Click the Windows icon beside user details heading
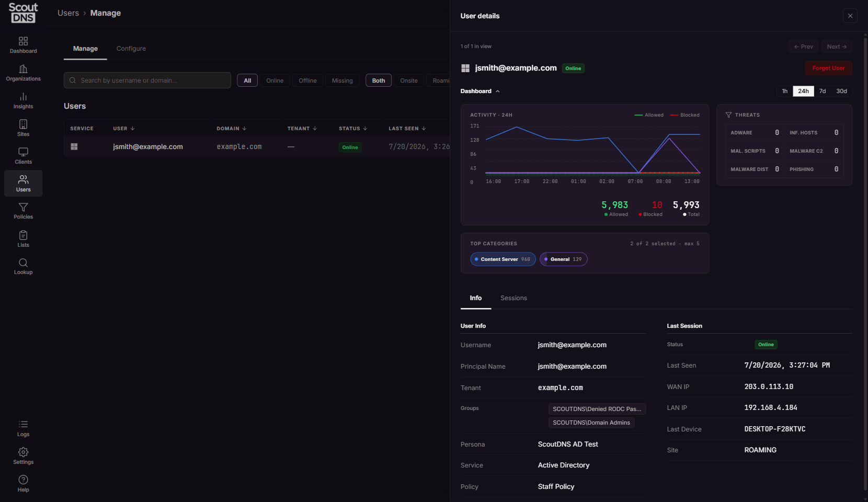Image resolution: width=868 pixels, height=502 pixels. pos(465,68)
